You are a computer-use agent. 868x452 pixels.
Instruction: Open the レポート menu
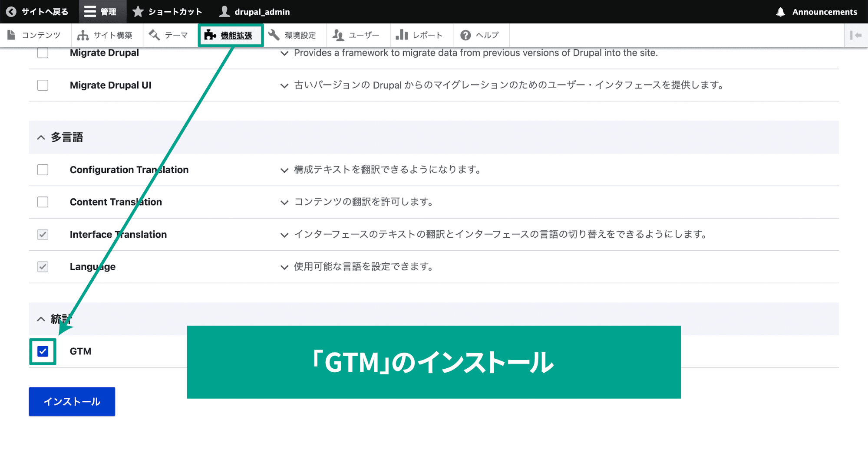click(422, 35)
